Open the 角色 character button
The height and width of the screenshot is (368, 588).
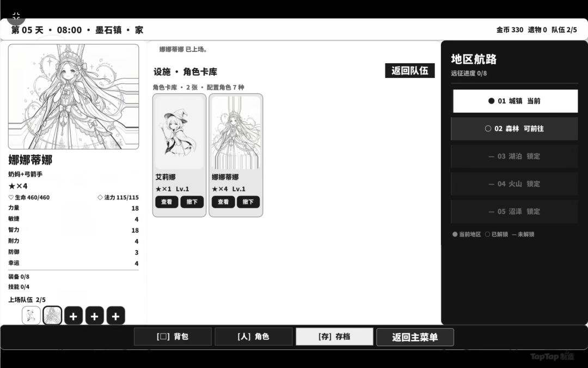[254, 336]
